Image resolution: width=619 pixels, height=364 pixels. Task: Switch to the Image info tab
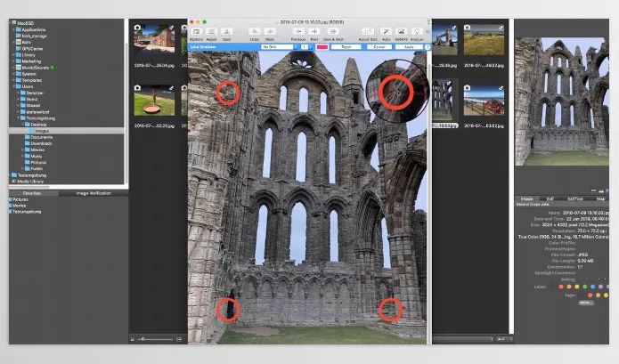point(526,198)
